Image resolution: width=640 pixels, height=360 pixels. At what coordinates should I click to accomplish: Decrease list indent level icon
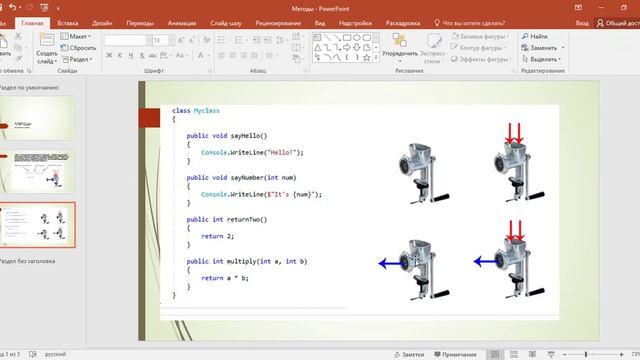[x=256, y=40]
